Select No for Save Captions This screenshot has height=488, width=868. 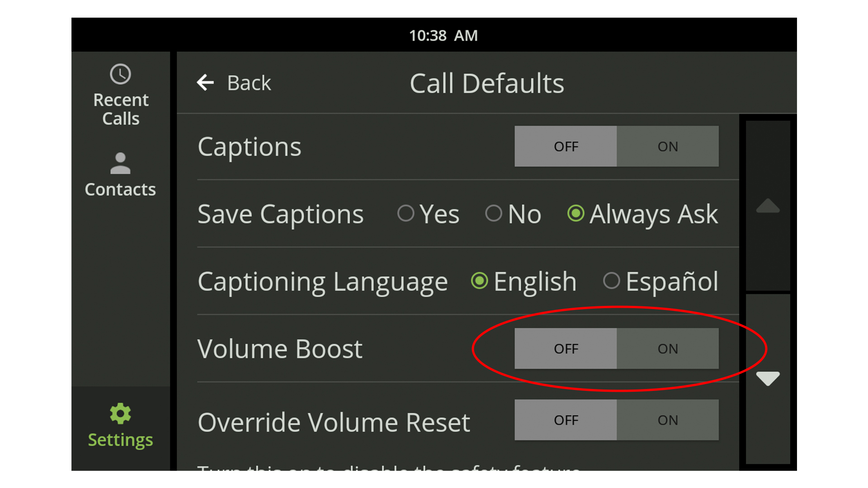(x=513, y=214)
